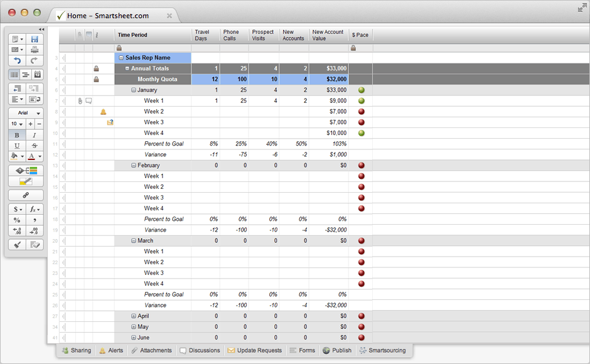Toggle italic formatting

(35, 134)
